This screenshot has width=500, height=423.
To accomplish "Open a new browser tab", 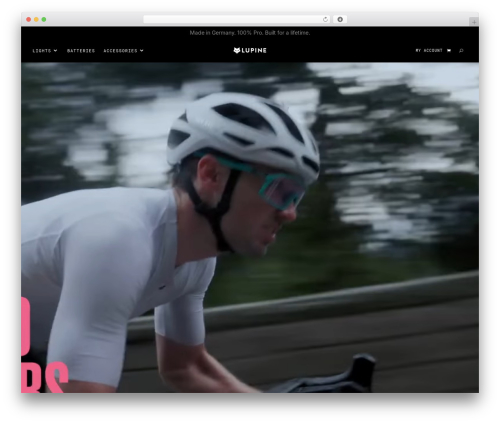I will point(474,22).
